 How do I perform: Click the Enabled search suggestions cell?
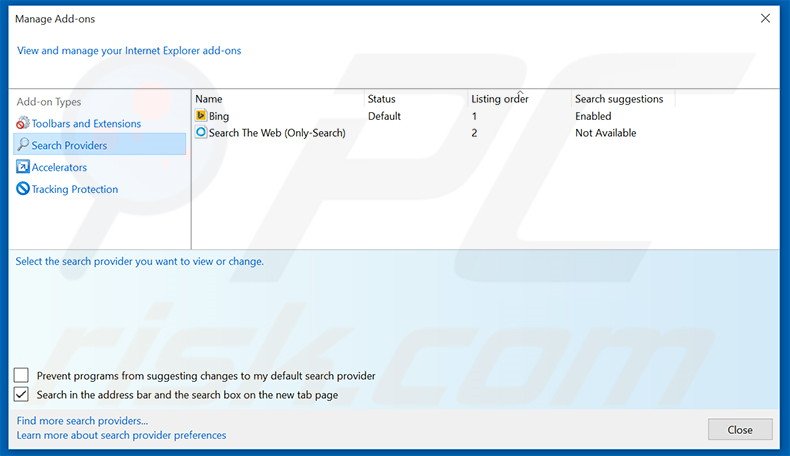point(593,116)
